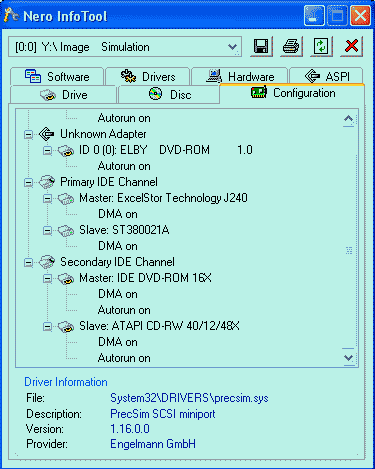Viewport: 375px width, 469px height.
Task: Click the tree list scrollbar thumb
Action: pos(349,251)
